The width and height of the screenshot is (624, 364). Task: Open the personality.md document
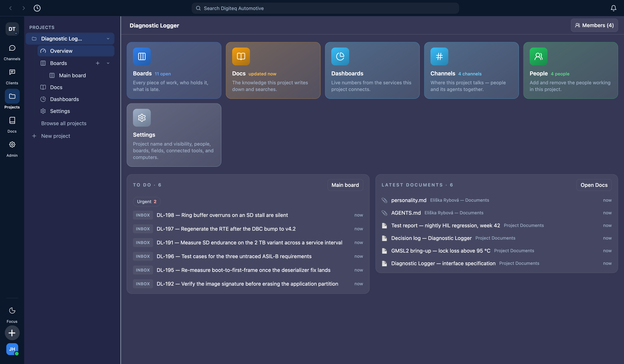(x=496, y=200)
